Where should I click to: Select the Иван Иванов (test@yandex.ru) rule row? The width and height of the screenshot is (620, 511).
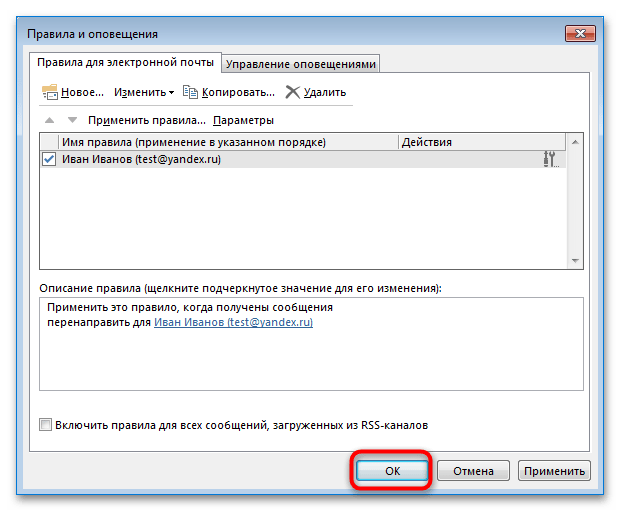click(x=303, y=159)
